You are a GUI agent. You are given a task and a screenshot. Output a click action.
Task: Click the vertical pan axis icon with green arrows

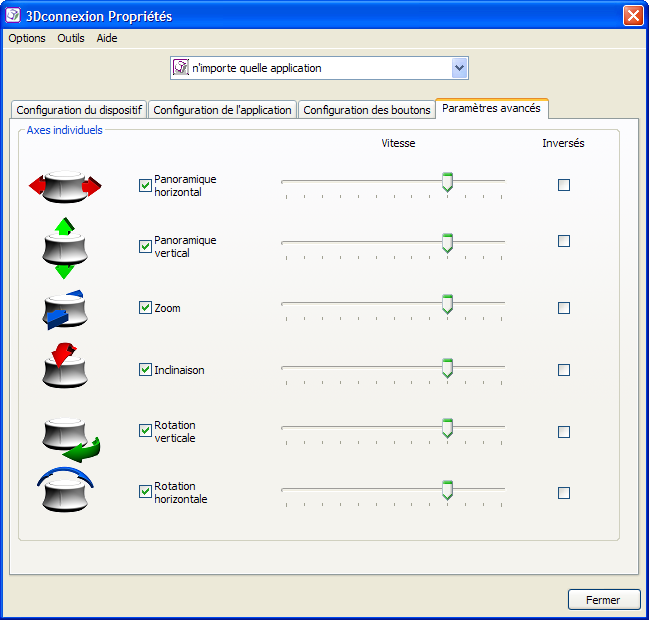(x=65, y=247)
